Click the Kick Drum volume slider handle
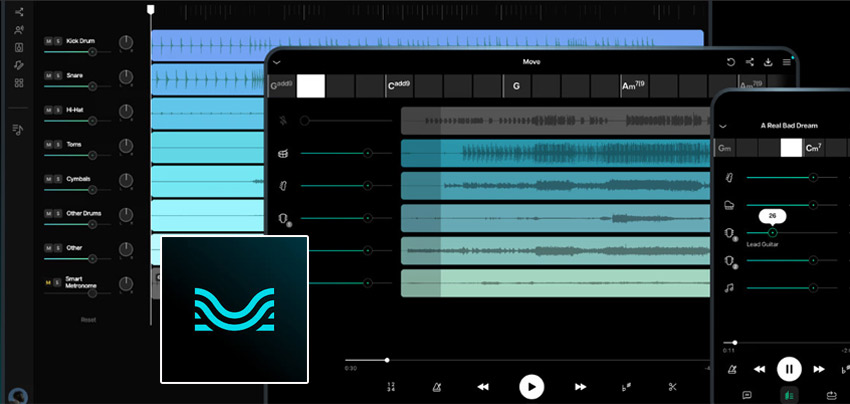Screen dimensions: 850x404 92,52
